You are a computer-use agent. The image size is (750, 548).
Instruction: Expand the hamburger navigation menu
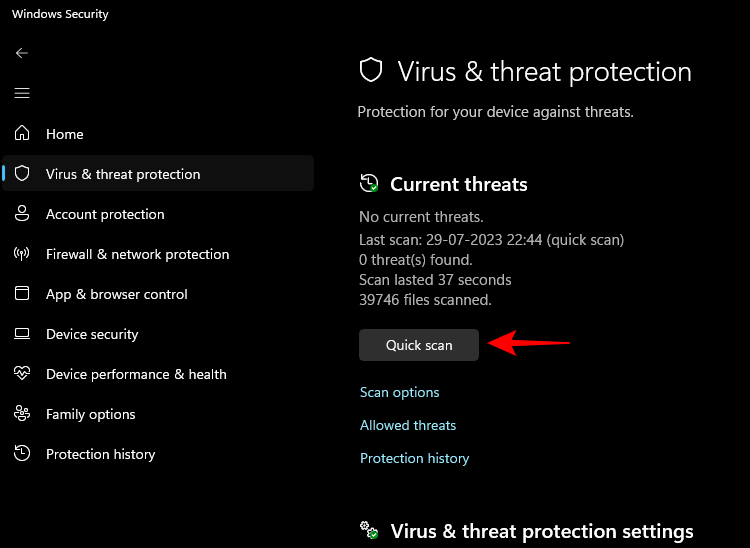click(22, 93)
